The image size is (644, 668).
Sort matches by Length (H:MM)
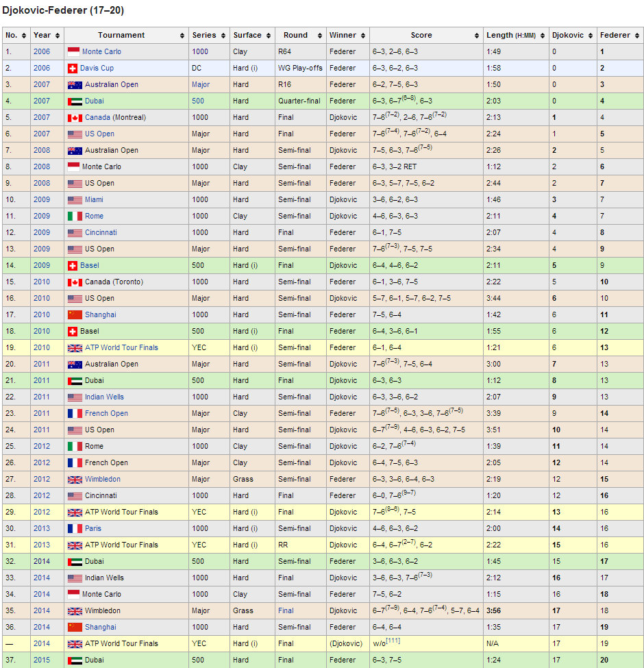[x=543, y=36]
